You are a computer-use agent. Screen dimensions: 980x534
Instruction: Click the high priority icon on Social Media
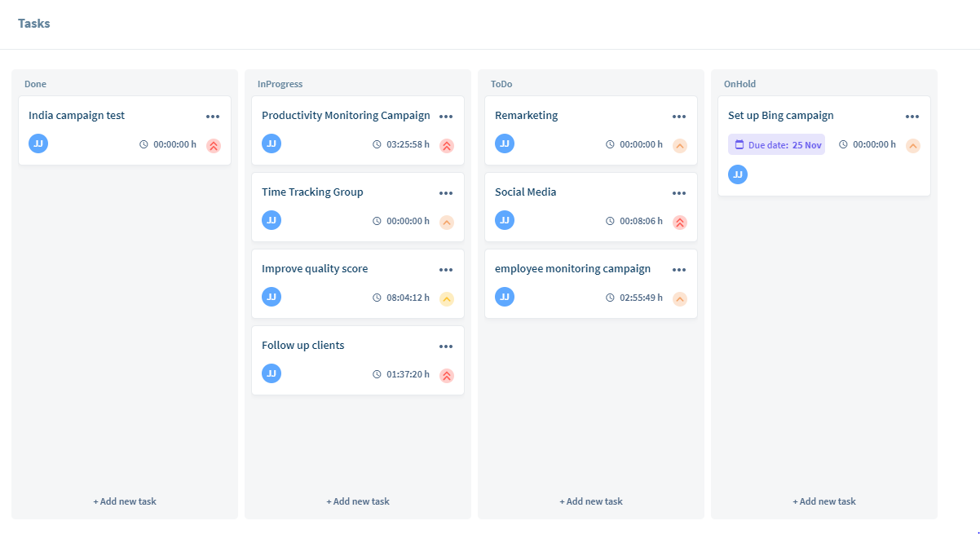click(x=679, y=222)
